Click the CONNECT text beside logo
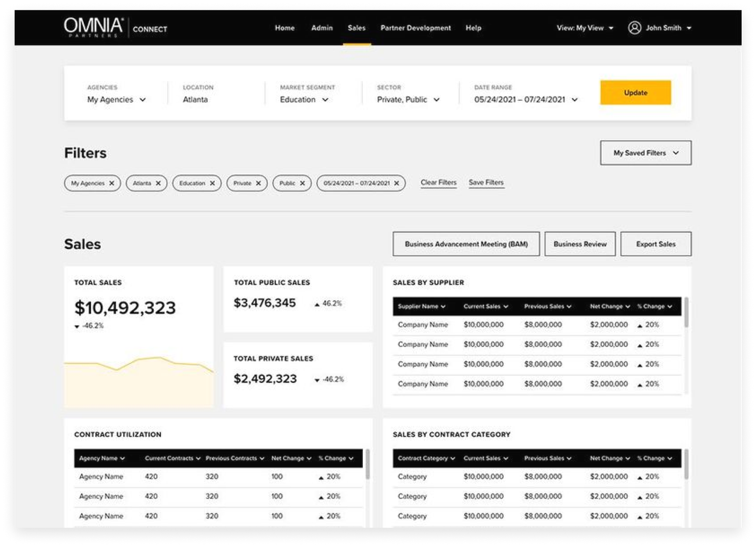Image resolution: width=756 pixels, height=547 pixels. click(150, 29)
